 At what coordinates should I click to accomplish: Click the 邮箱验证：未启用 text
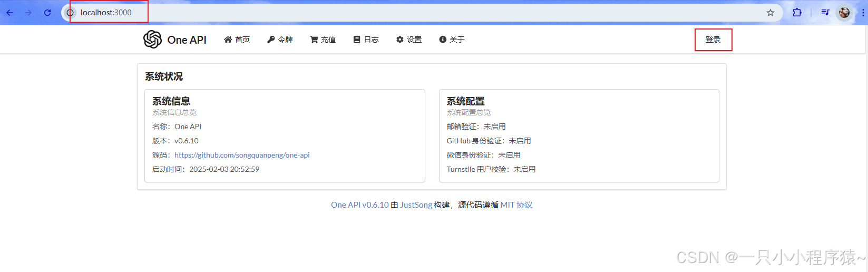(476, 127)
